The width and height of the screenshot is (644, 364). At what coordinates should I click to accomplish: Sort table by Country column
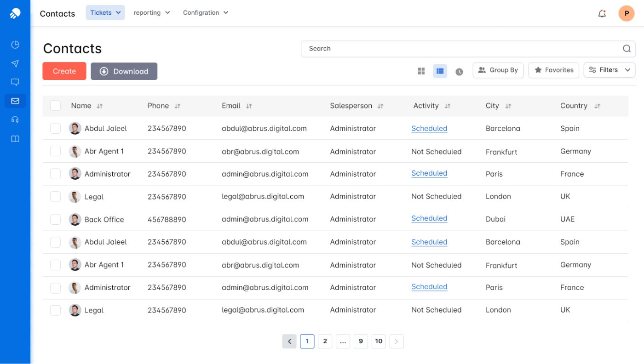pyautogui.click(x=597, y=106)
